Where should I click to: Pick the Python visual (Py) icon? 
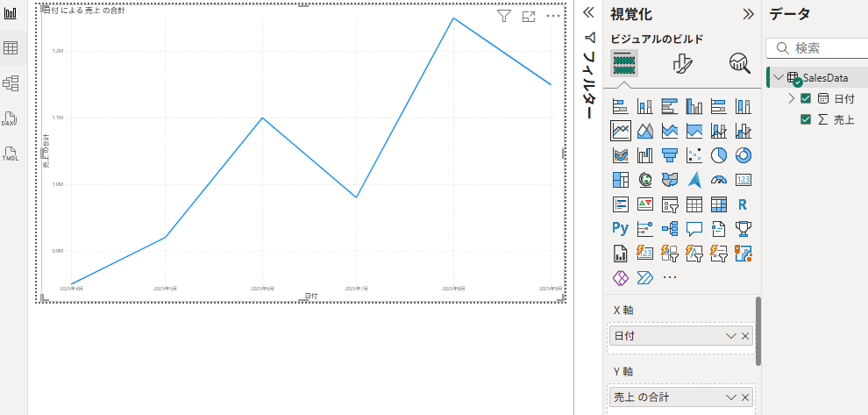621,229
